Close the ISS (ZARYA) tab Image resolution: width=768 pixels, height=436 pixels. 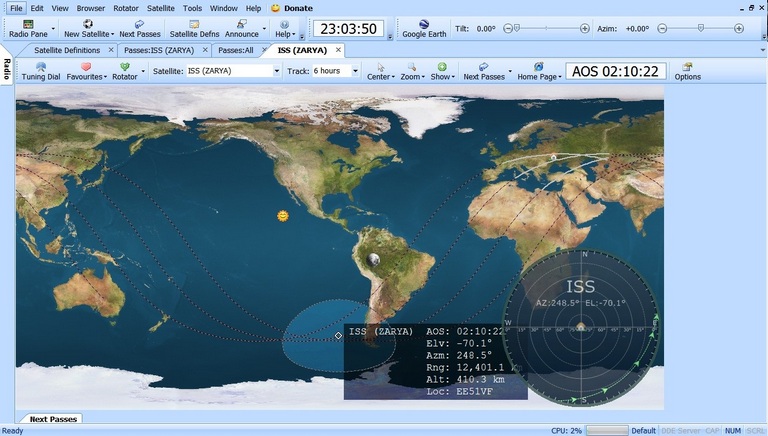(x=338, y=50)
